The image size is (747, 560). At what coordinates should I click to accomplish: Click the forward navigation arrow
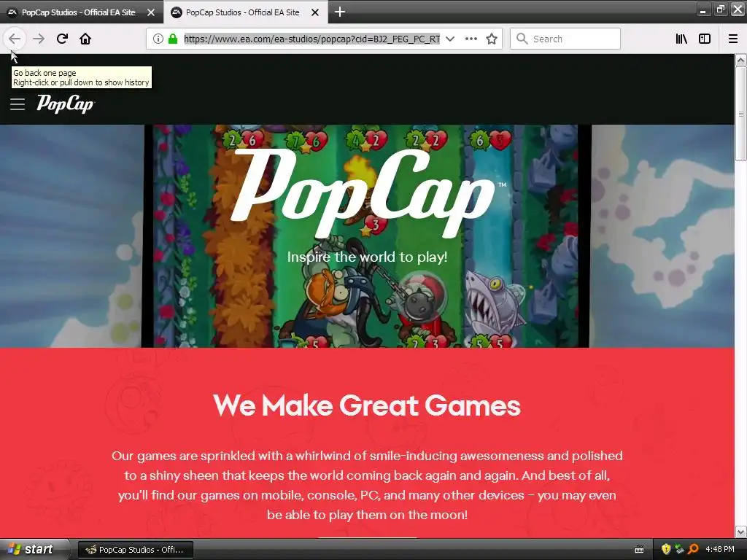39,39
